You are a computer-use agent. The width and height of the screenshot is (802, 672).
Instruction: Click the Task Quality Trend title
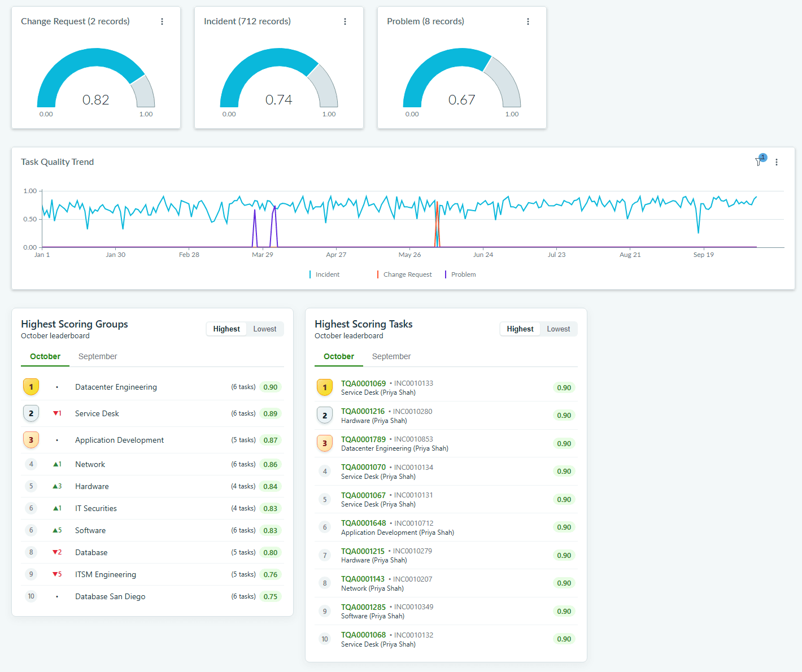click(x=58, y=162)
